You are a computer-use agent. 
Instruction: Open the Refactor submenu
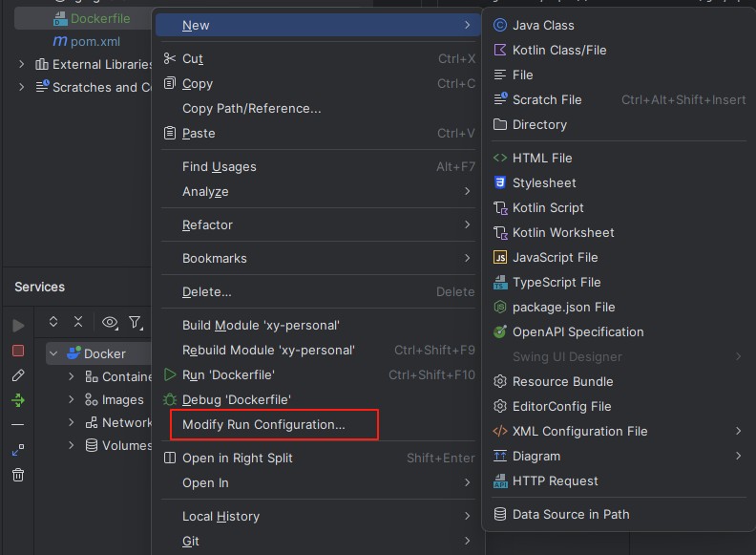(x=207, y=224)
